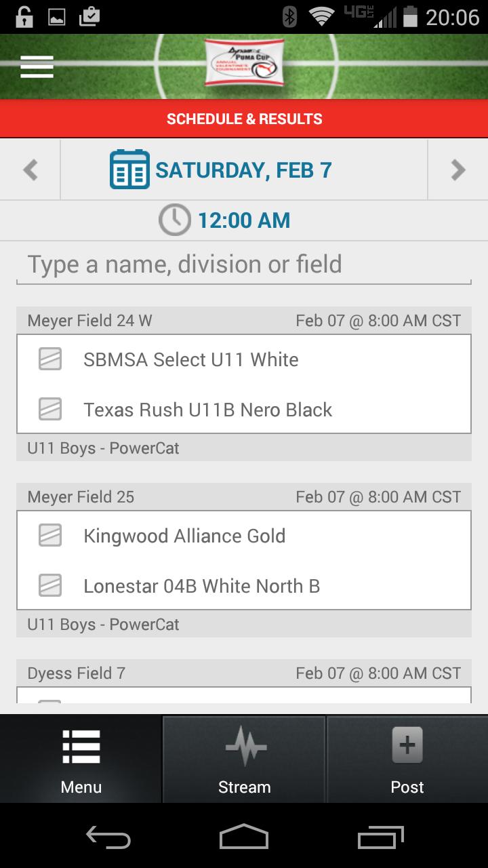488x868 pixels.
Task: Tap the flag icon for Kingwood Alliance Gold
Action: [50, 535]
